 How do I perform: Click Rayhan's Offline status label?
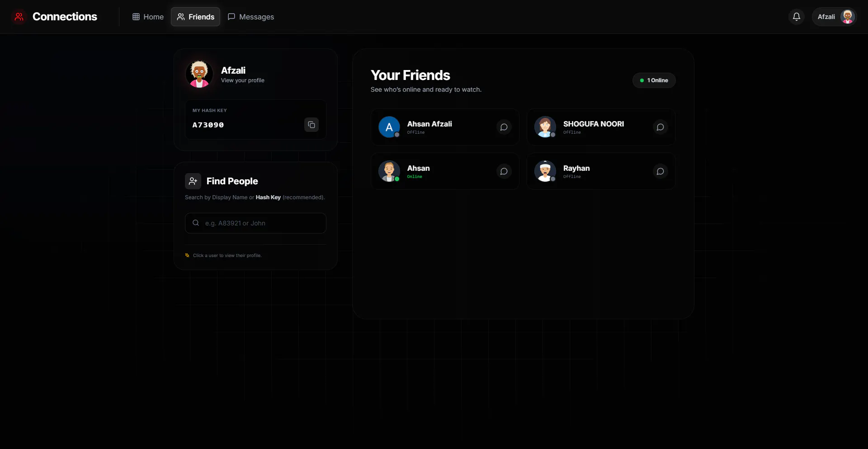click(x=572, y=177)
